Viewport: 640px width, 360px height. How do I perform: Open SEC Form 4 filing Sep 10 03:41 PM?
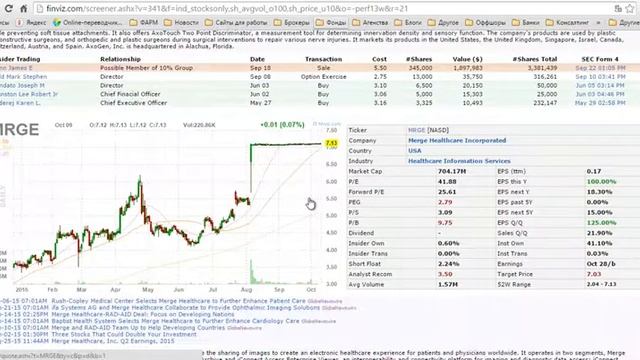600,77
